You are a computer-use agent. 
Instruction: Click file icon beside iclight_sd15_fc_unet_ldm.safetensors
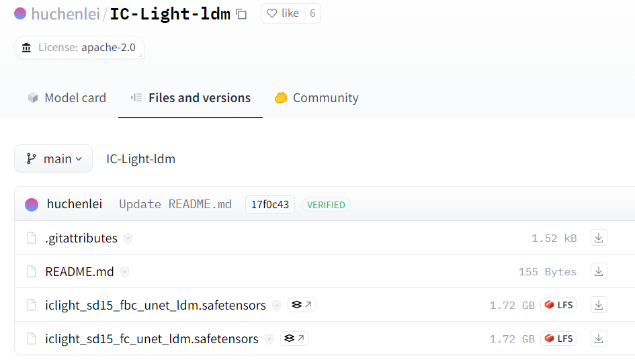(31, 339)
